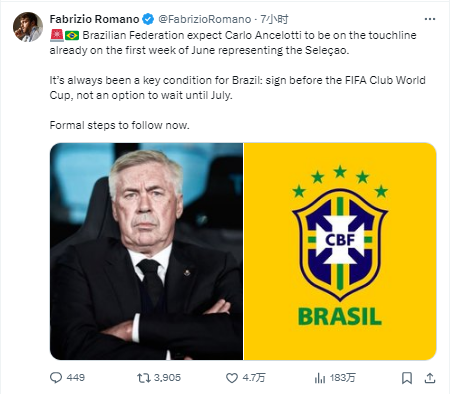Like the tweet via heart icon

click(x=232, y=378)
